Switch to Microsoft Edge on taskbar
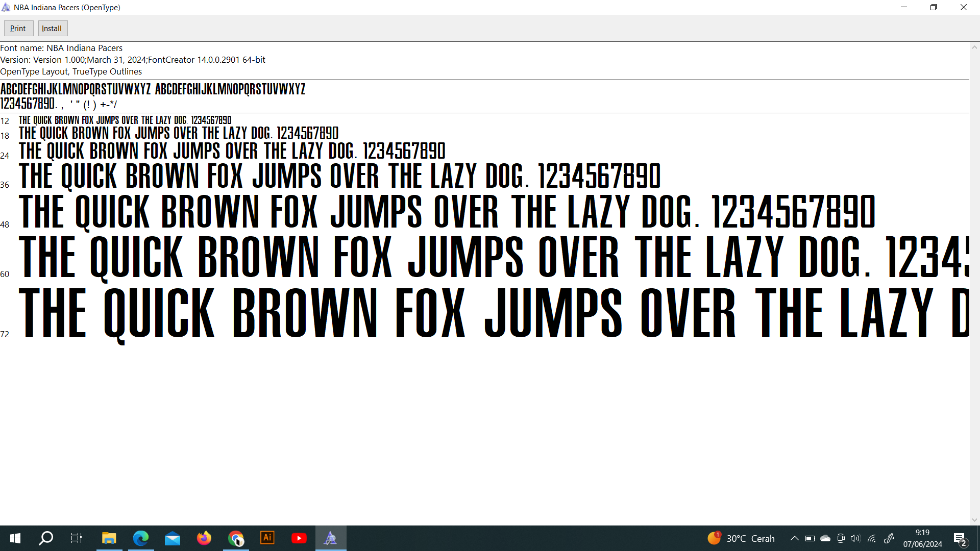 [x=140, y=538]
